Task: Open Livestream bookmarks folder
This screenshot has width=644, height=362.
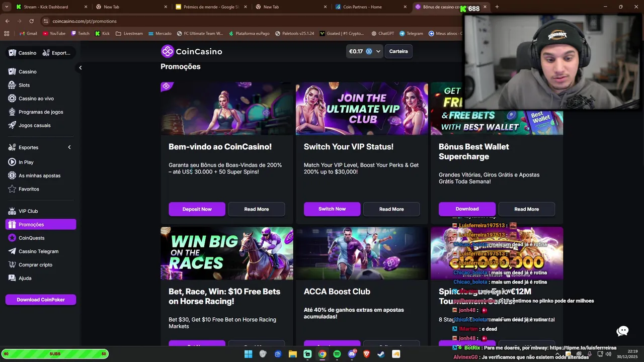Action: point(129,34)
